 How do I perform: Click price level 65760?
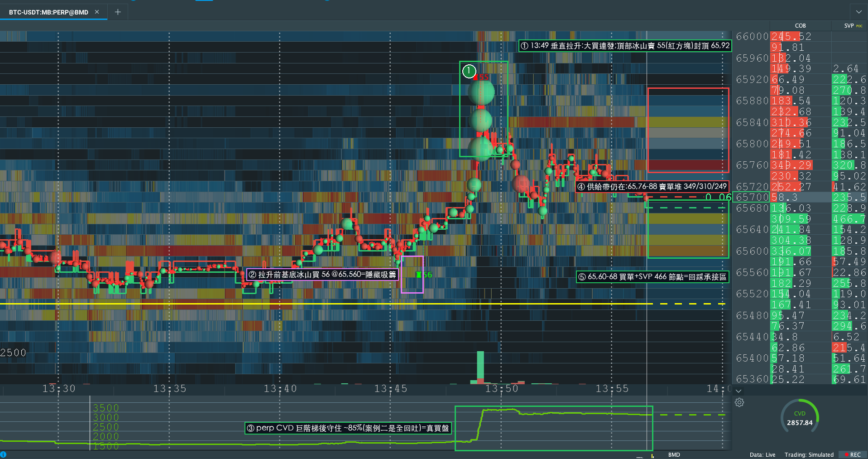752,165
